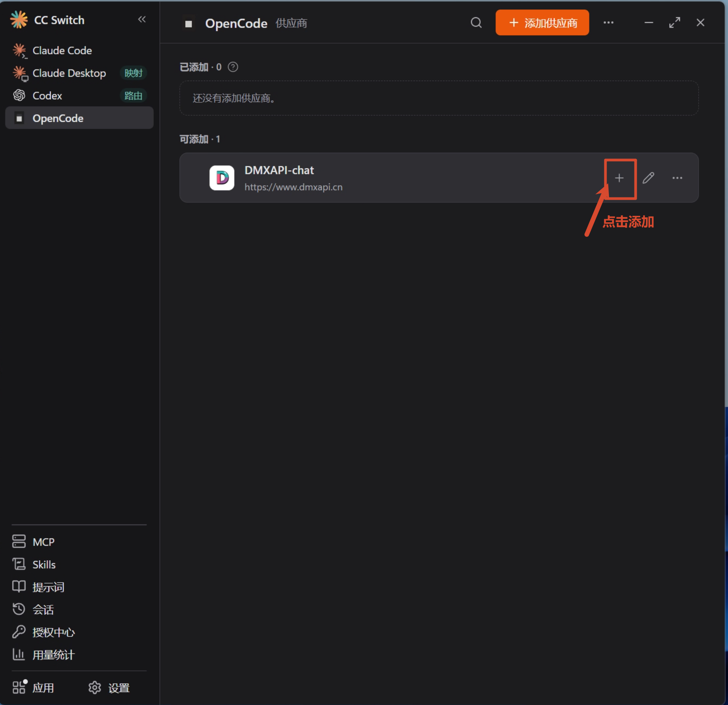Click the 可添加 · 1 section heading
The image size is (728, 705).
click(200, 139)
